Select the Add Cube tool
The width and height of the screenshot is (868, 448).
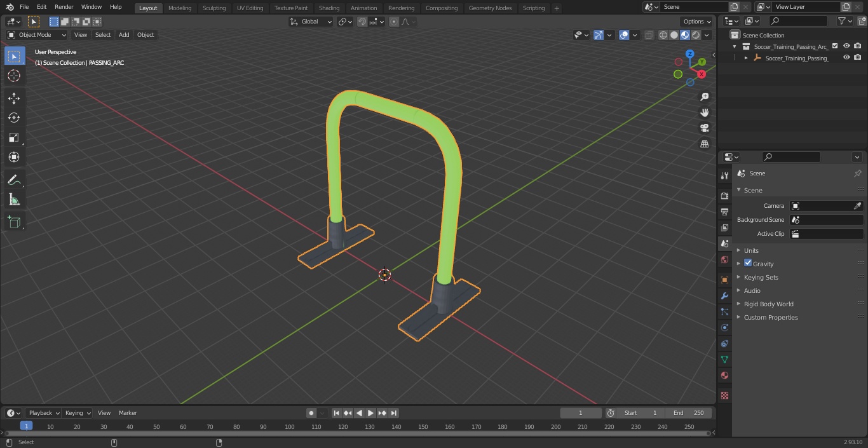tap(14, 222)
